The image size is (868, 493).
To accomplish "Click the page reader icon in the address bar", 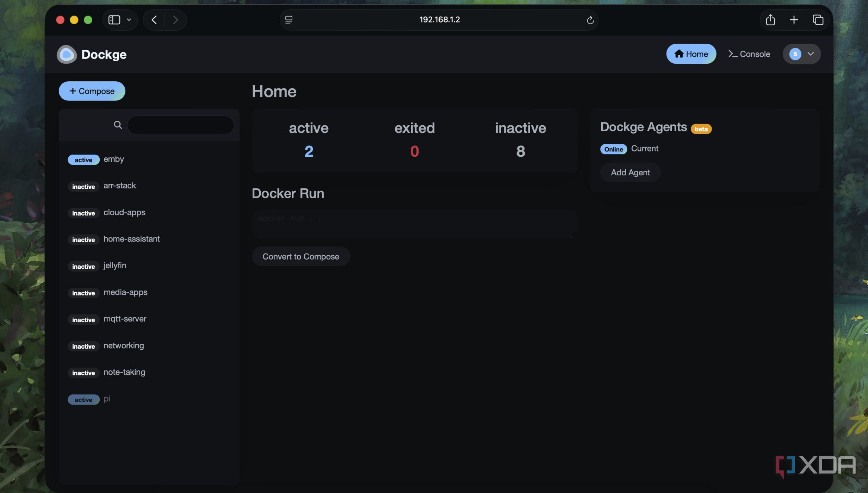I will click(x=289, y=20).
